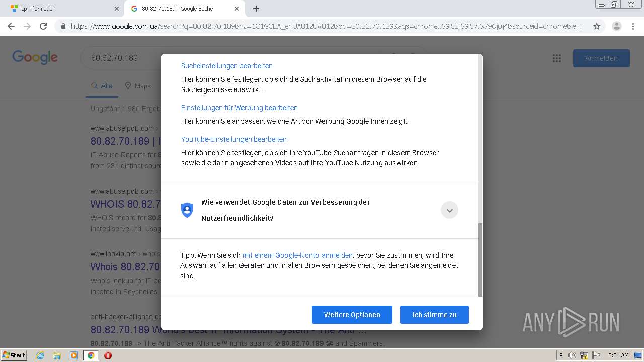Click the Weitere Optionen button

pos(352,315)
